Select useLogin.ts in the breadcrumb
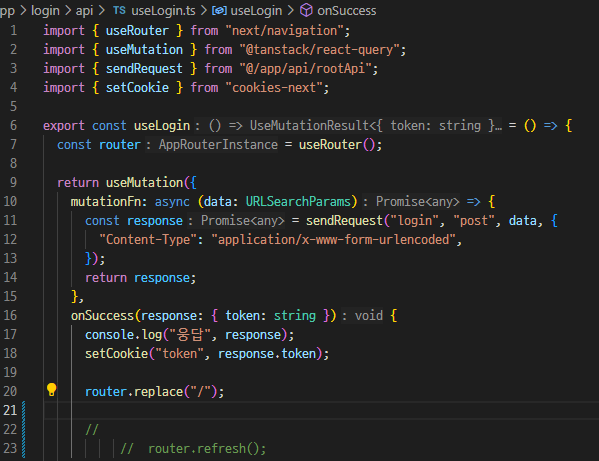The image size is (599, 461). (x=163, y=11)
